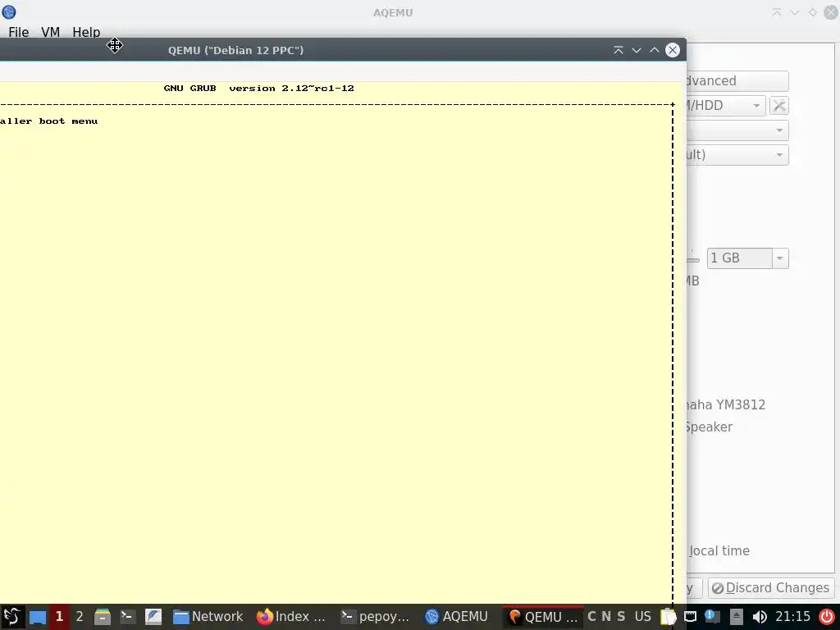
Task: Maximize the AQEMU main window diamond icon
Action: [813, 12]
